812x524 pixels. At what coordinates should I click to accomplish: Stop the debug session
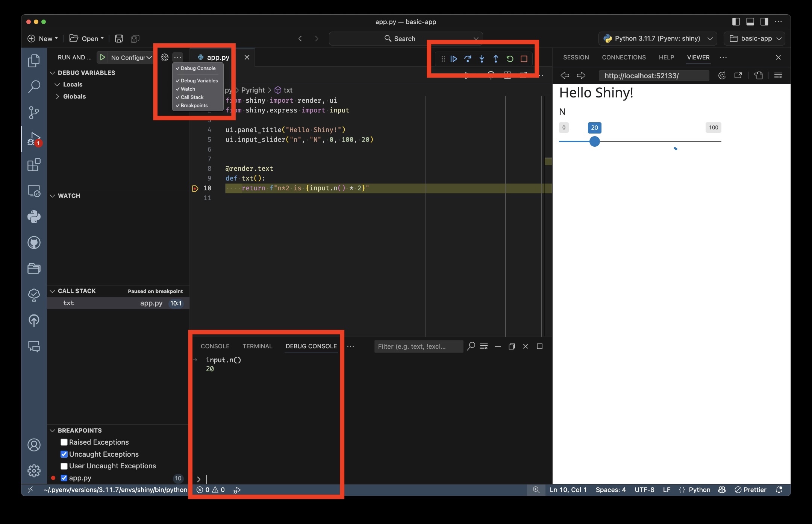tap(524, 59)
